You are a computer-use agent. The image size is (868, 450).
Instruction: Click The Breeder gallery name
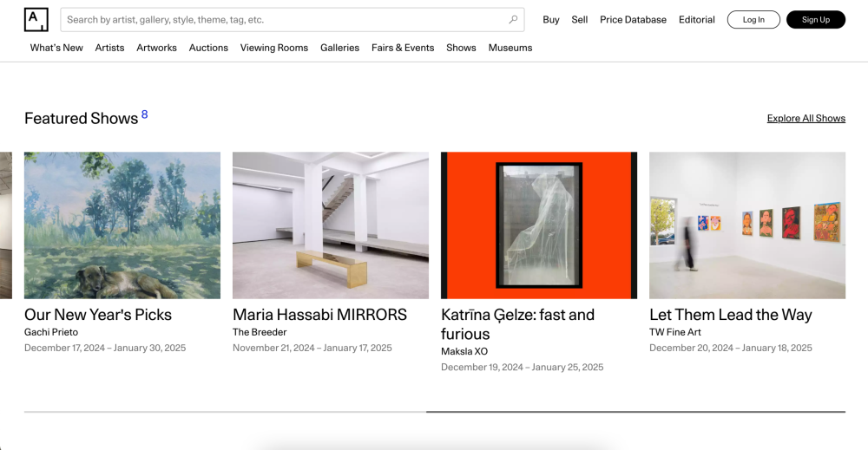pyautogui.click(x=260, y=332)
